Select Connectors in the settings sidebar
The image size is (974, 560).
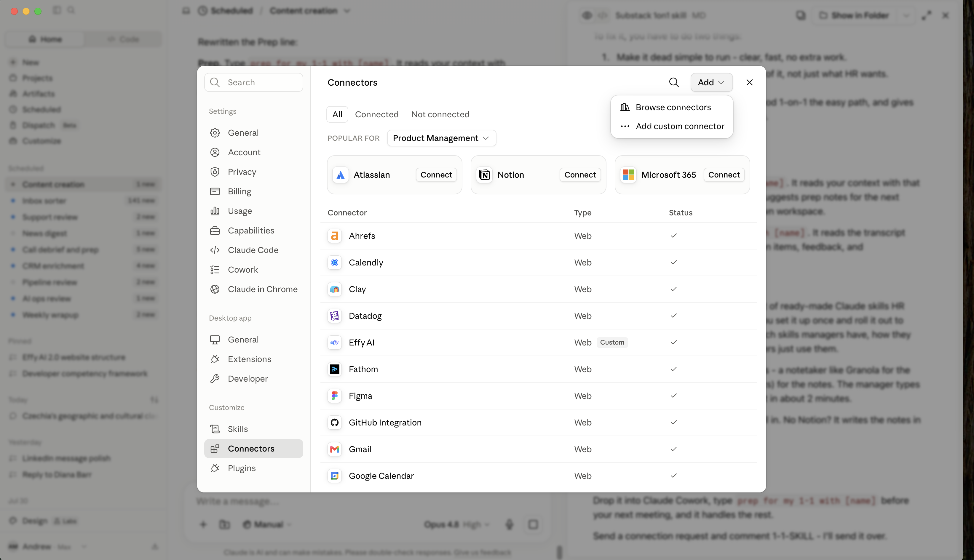(253, 449)
